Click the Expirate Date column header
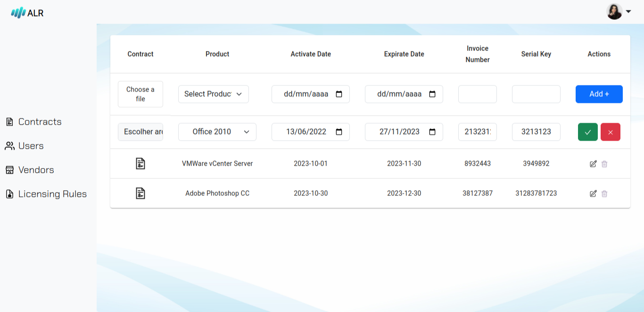Viewport: 644px width, 312px height. 404,54
